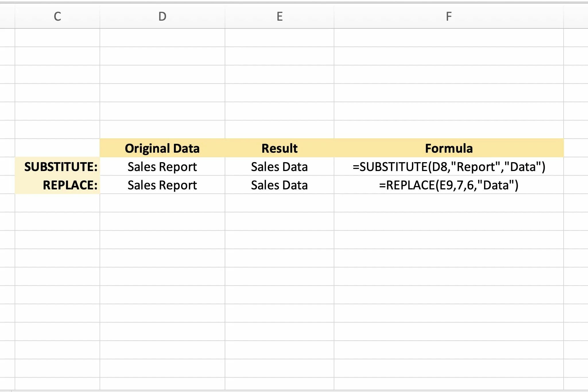Click the Original Data header cell
The width and height of the screenshot is (588, 392).
[162, 148]
